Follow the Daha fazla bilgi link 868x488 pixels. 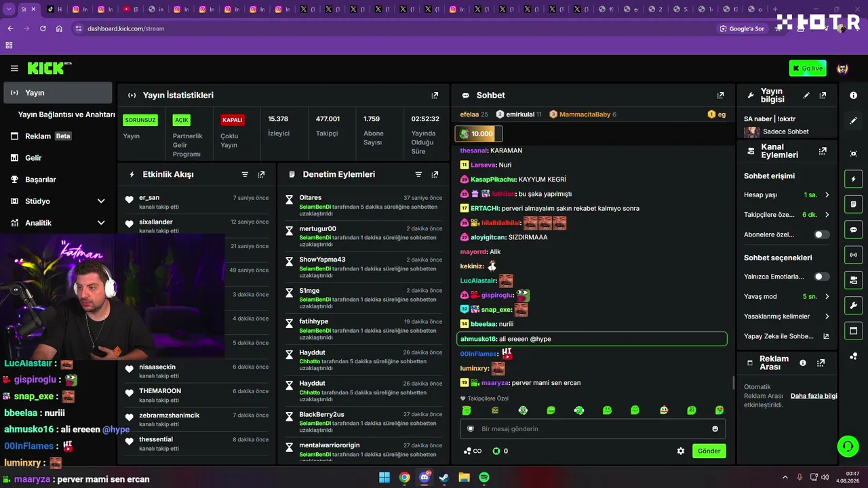814,396
